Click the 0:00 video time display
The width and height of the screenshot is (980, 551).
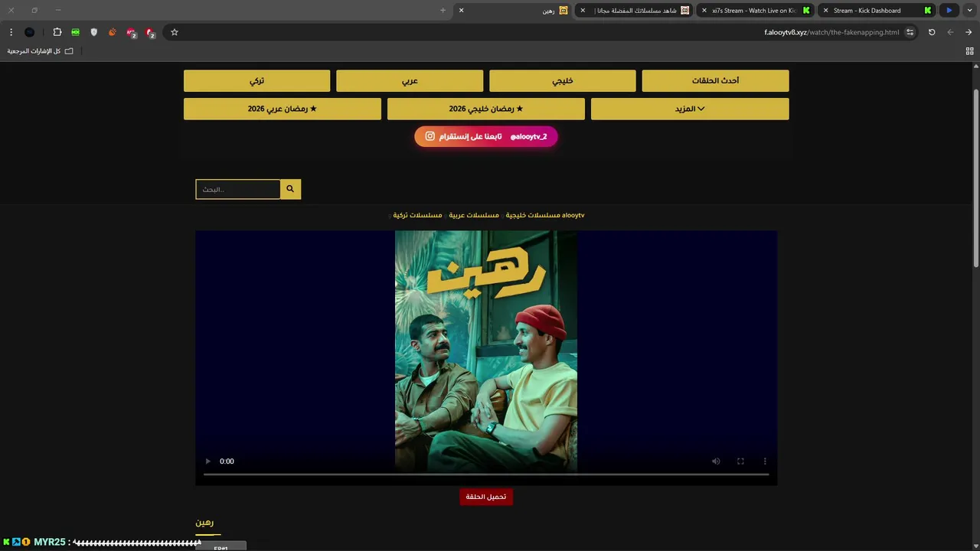[x=227, y=461]
